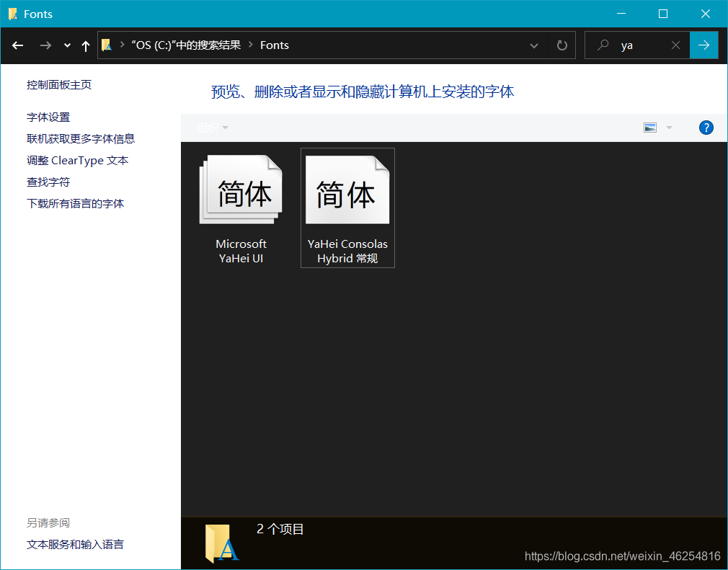Open 调整 ClearType 文本 link

point(78,161)
